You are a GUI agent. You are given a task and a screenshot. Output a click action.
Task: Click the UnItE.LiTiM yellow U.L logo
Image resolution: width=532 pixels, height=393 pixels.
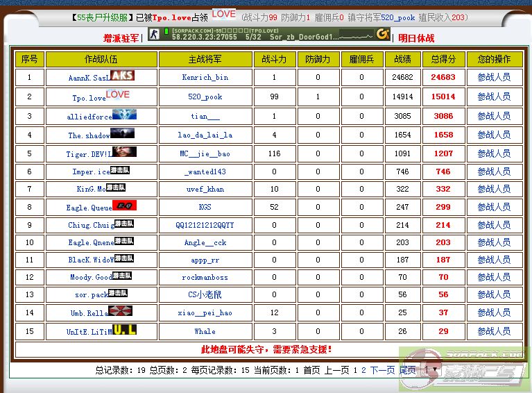(x=124, y=330)
